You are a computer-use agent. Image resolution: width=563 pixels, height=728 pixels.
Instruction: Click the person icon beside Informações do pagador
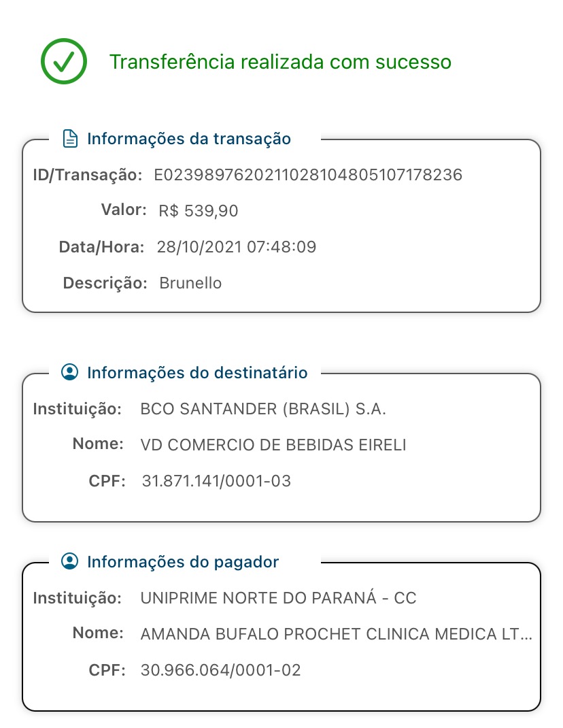[x=69, y=561]
